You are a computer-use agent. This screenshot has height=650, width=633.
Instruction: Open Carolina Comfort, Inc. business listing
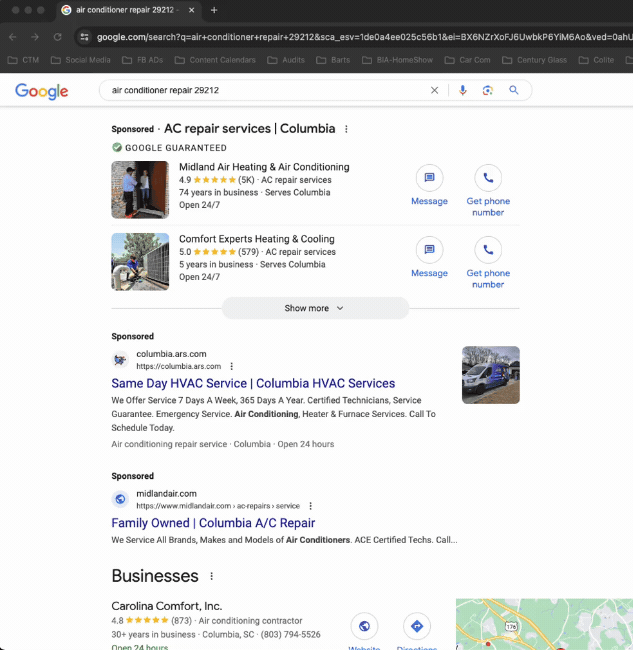click(167, 606)
